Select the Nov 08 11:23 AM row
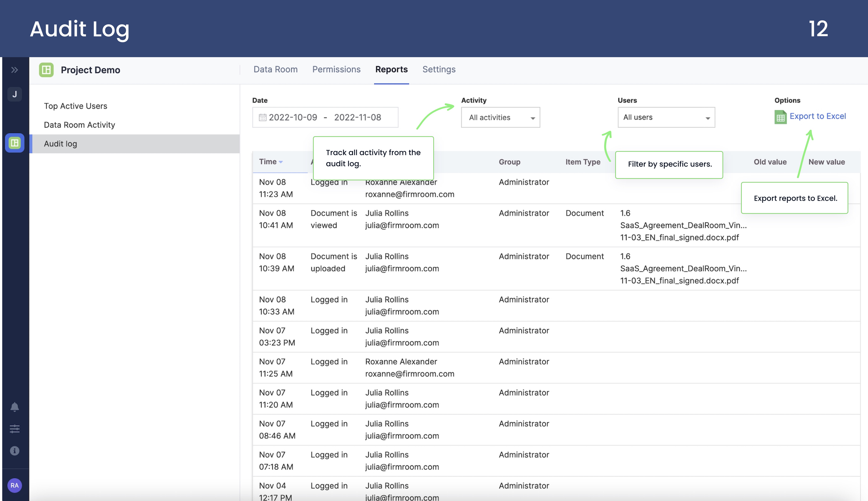 [x=556, y=188]
